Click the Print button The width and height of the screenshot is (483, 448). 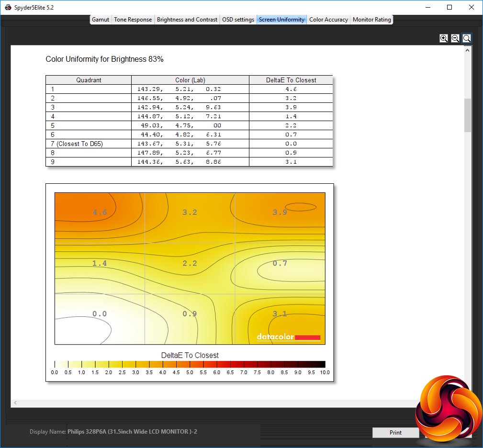[x=395, y=433]
